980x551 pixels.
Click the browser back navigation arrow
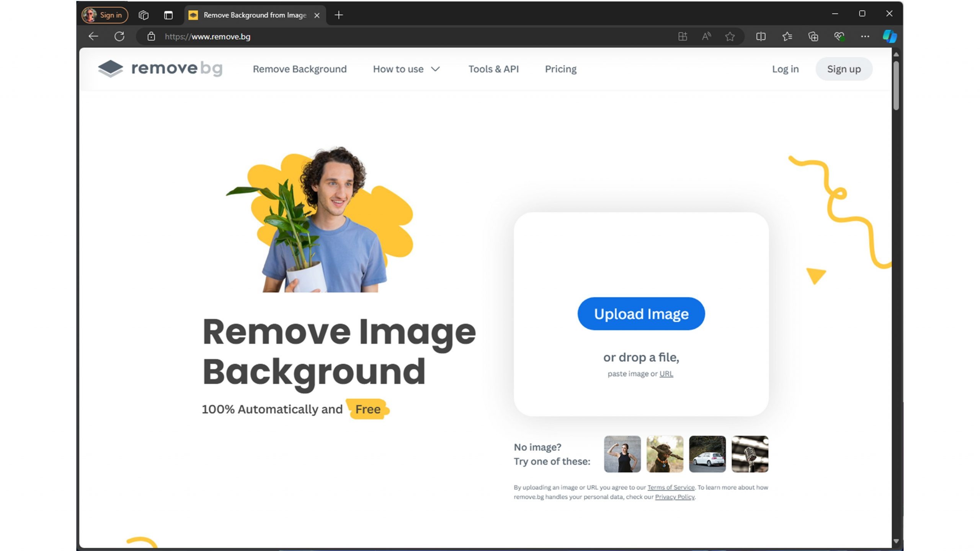(93, 36)
